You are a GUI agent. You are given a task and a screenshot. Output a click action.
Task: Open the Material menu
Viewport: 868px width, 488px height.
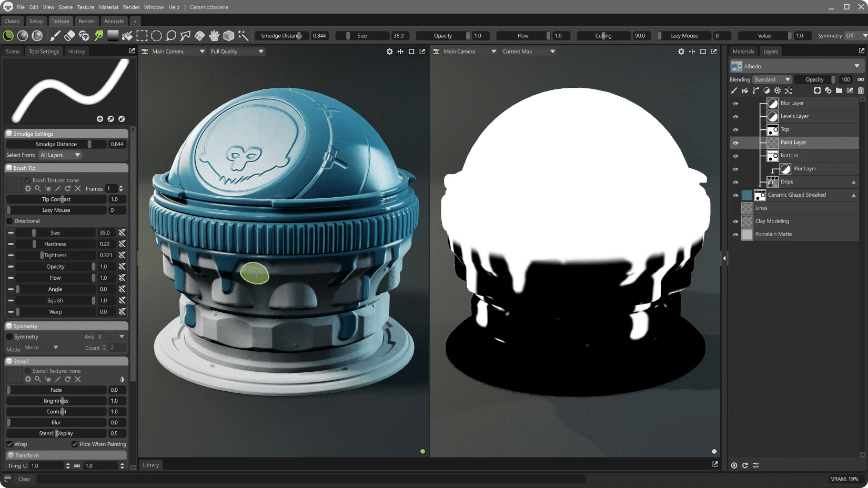[x=108, y=7]
